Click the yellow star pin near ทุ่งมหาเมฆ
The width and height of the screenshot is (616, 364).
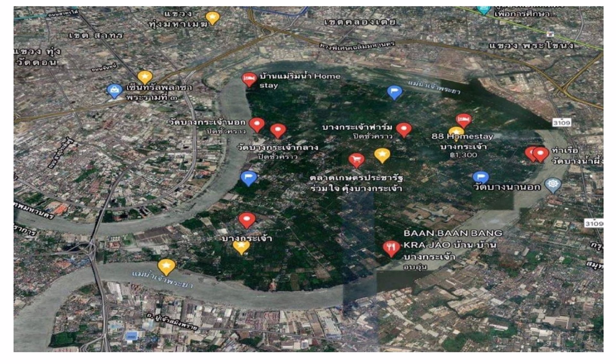[212, 18]
